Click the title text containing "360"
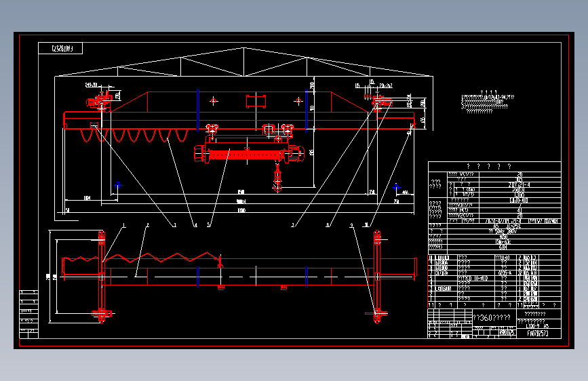This screenshot has width=588, height=381. [492, 318]
